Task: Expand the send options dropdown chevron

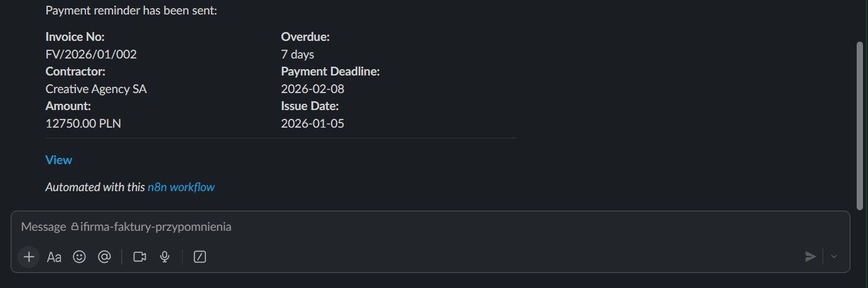Action: pos(834,257)
